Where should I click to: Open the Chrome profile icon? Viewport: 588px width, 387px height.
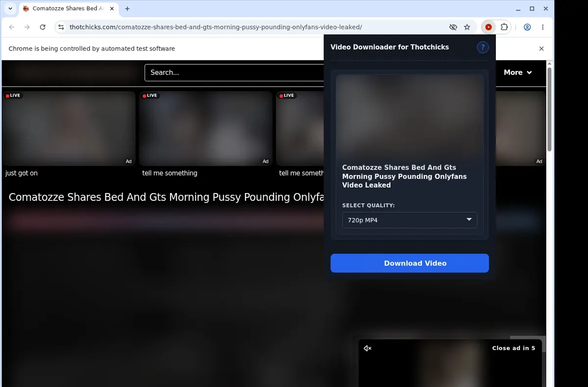point(527,27)
